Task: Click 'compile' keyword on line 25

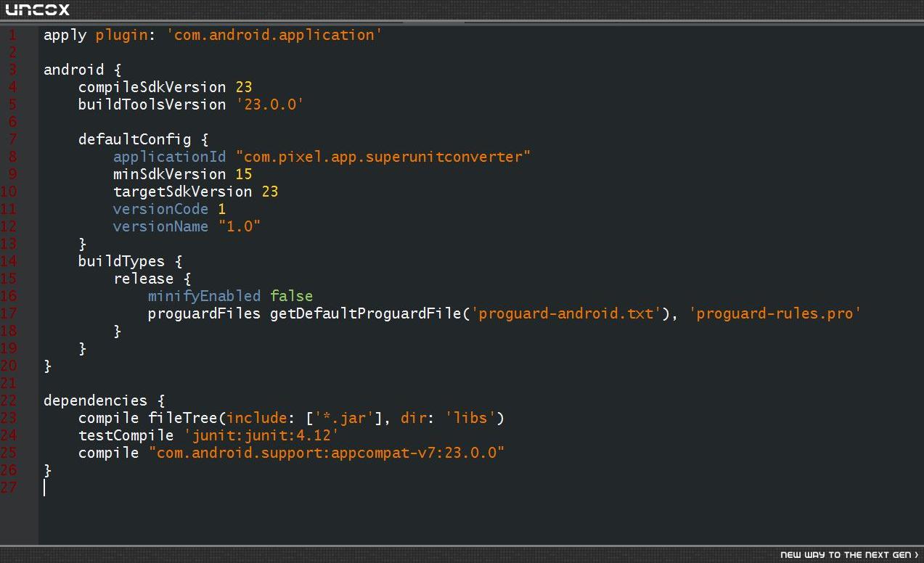Action: [x=109, y=453]
